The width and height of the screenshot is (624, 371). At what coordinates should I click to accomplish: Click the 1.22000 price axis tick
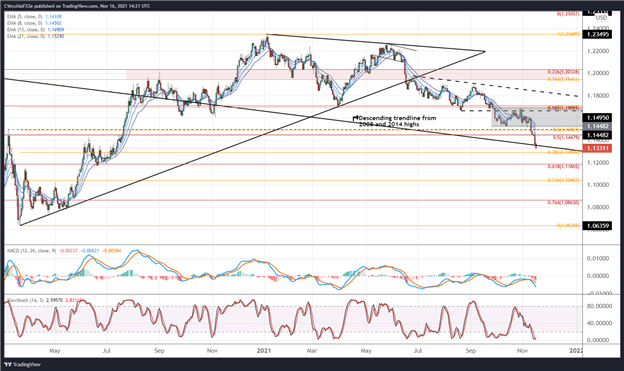click(598, 51)
